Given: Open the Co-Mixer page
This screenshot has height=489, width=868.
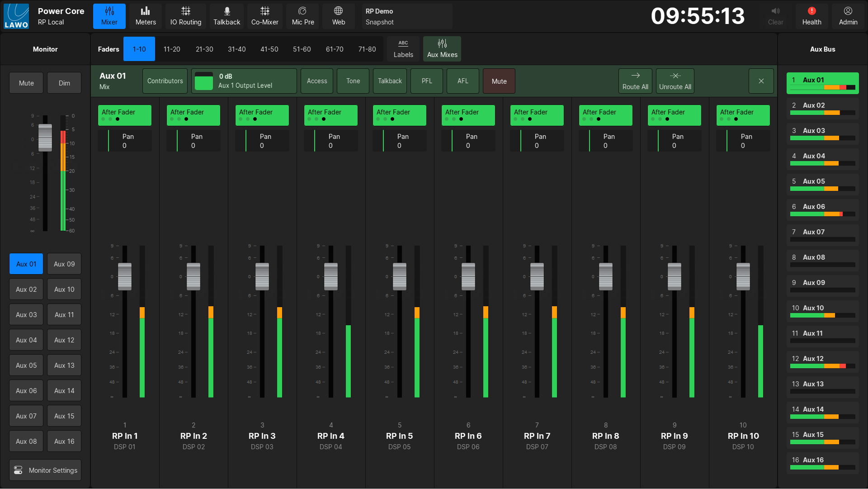Looking at the screenshot, I should (264, 16).
